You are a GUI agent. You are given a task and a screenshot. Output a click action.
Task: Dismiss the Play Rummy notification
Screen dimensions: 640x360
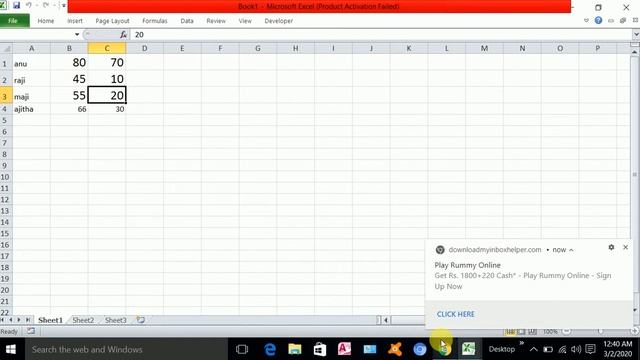click(625, 247)
